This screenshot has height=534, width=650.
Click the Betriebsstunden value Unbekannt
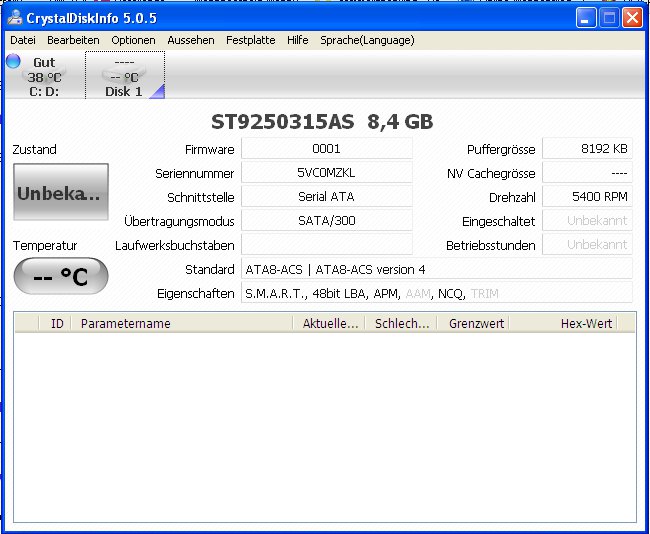[587, 245]
